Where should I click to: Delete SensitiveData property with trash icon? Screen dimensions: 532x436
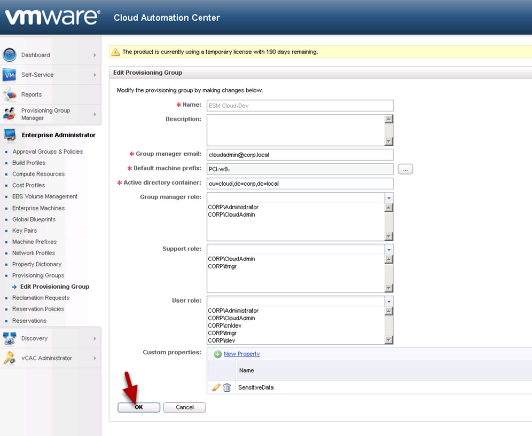pos(227,387)
